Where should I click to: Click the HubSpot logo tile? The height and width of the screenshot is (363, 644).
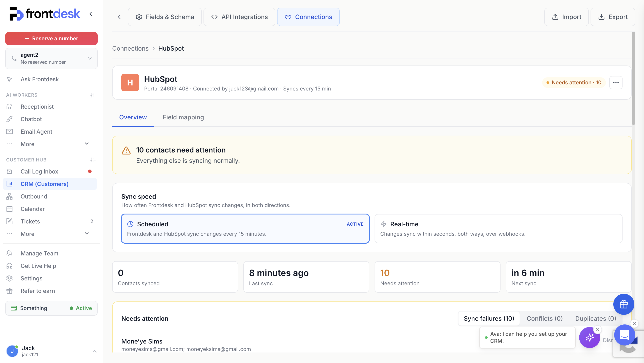130,83
